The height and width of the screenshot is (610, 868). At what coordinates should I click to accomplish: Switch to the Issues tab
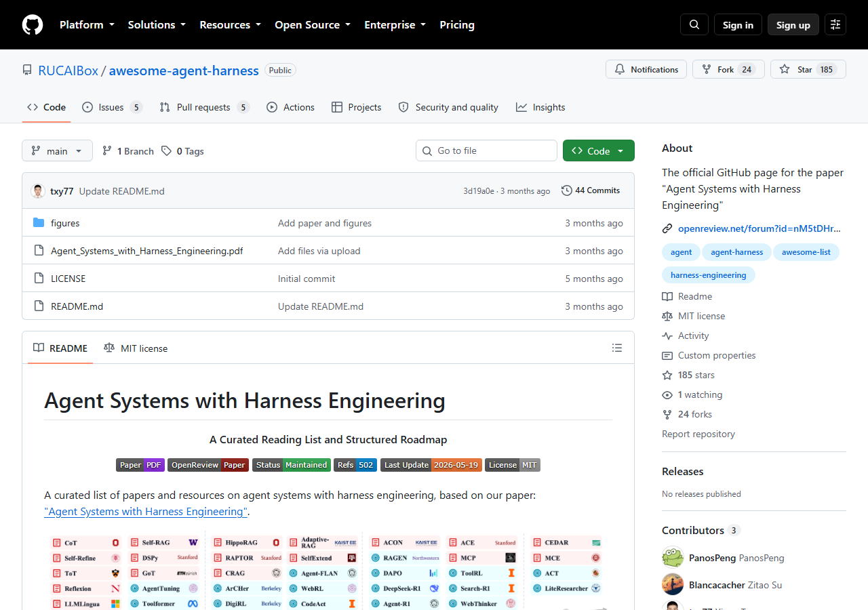[112, 107]
